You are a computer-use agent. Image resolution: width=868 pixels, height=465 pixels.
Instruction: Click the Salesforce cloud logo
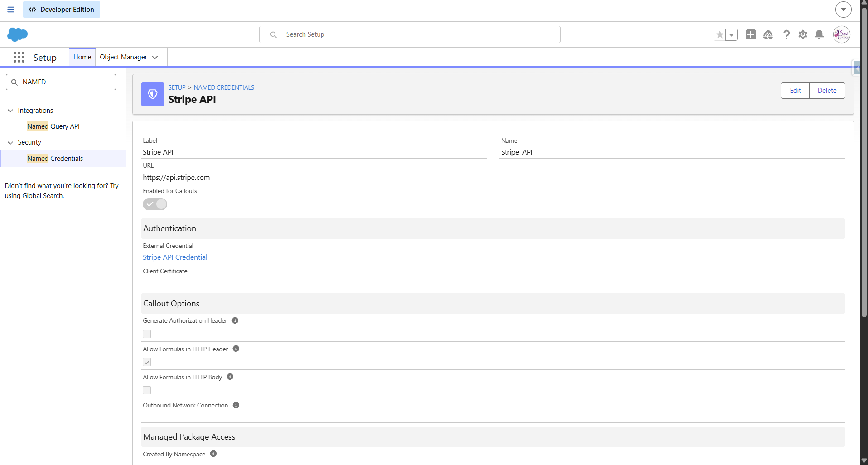coord(18,34)
